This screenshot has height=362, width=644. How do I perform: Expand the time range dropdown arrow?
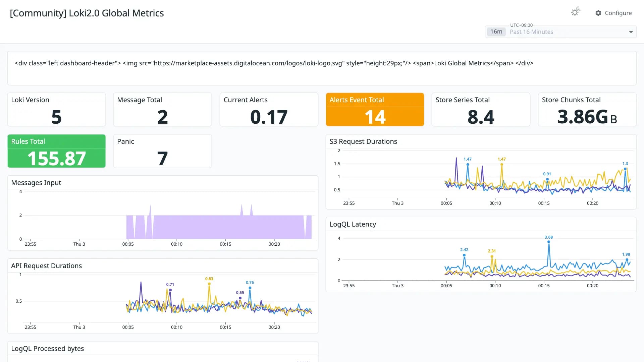point(631,32)
